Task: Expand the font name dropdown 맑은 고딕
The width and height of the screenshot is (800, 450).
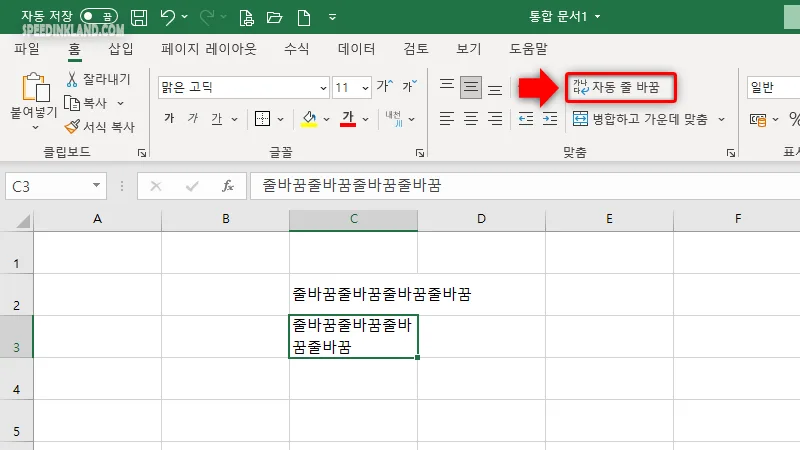Action: click(x=323, y=88)
